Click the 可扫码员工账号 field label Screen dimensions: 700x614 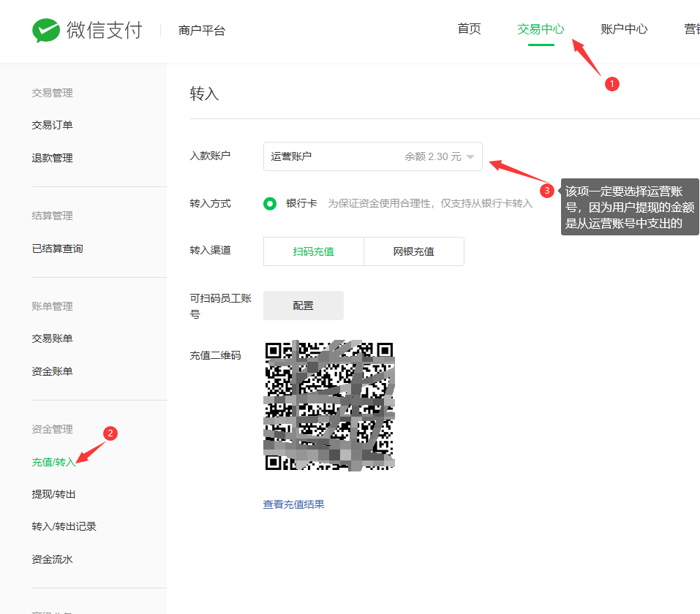[x=221, y=306]
